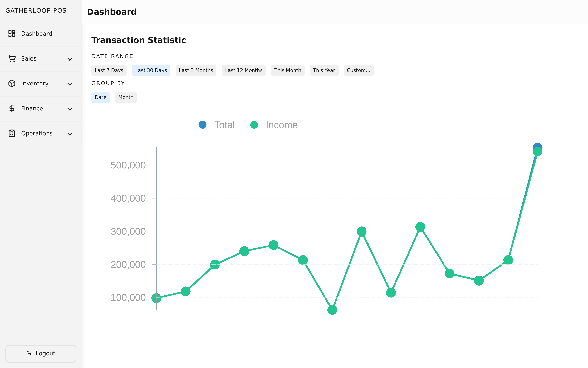Select the This Month range
The image size is (588, 368).
tap(288, 70)
